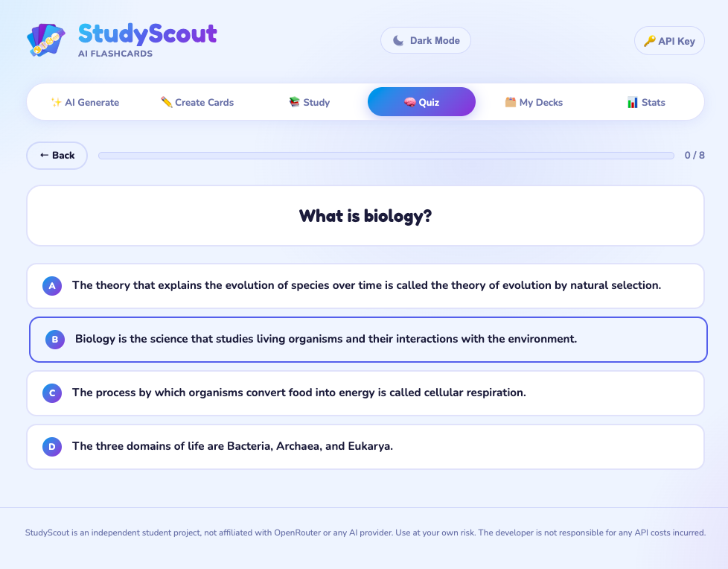Open the API Key settings

669,40
